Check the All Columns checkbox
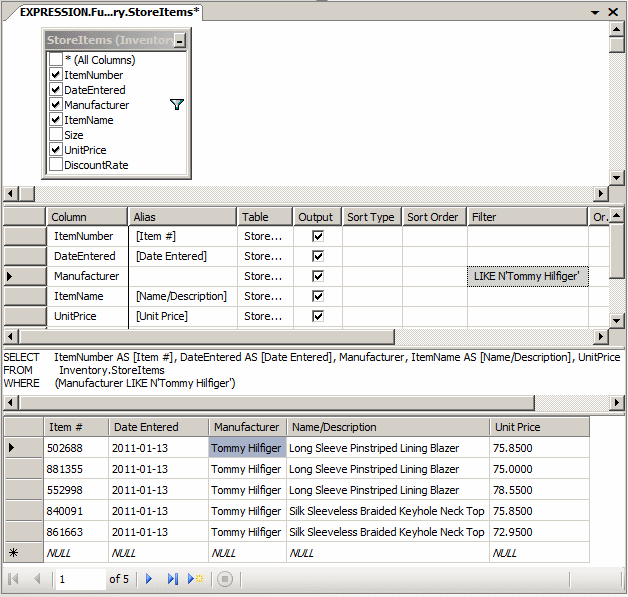Screen dimensions: 628x597 [56, 60]
